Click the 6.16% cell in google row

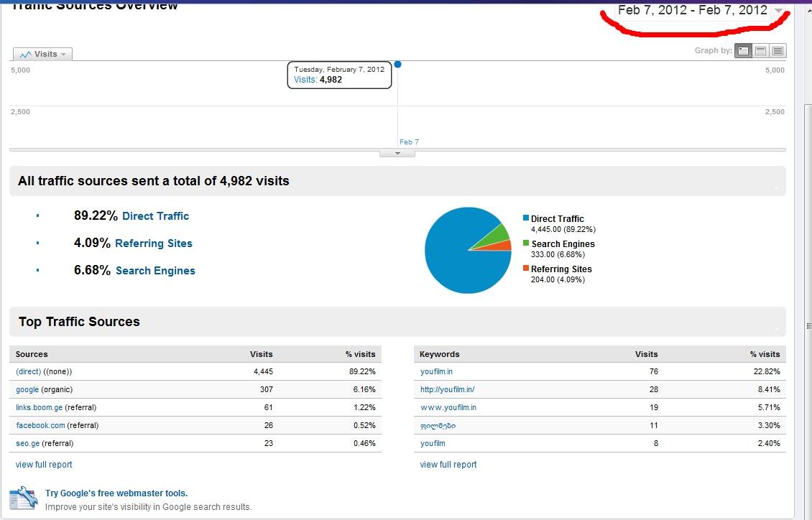pos(364,389)
